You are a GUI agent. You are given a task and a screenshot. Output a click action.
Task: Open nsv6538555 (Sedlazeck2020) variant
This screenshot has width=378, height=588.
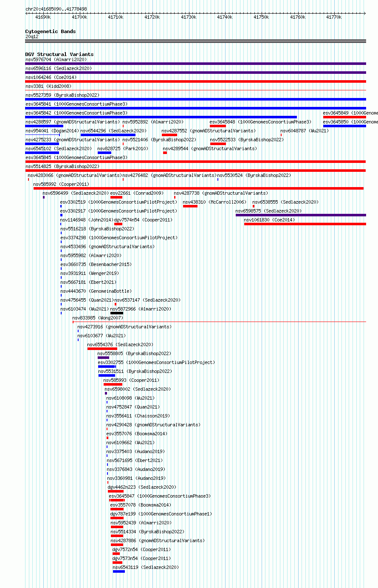coord(285,202)
